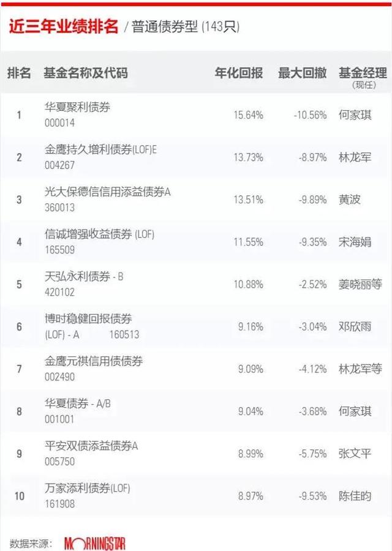Viewport: 392px width, 551px height.
Task: Click 信诚增强收益债券 (LOF) fund
Action: pos(99,234)
